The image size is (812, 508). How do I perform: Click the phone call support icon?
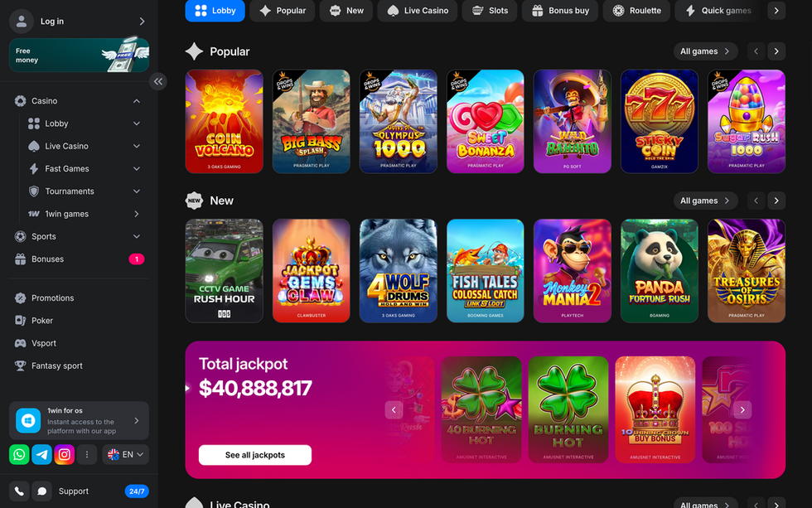point(19,491)
